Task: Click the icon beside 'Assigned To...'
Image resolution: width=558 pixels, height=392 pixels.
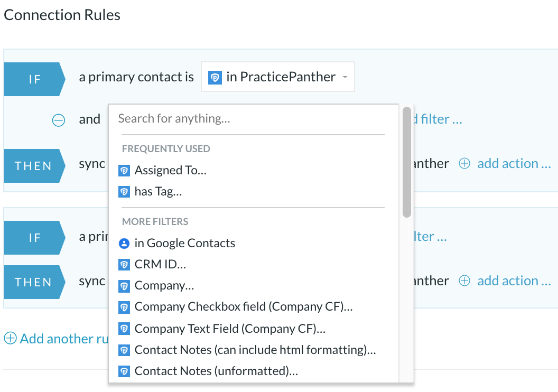Action: point(124,171)
